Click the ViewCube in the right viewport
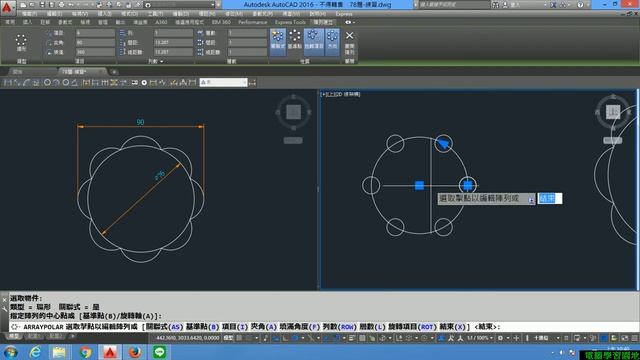The height and width of the screenshot is (360, 640). (x=613, y=111)
